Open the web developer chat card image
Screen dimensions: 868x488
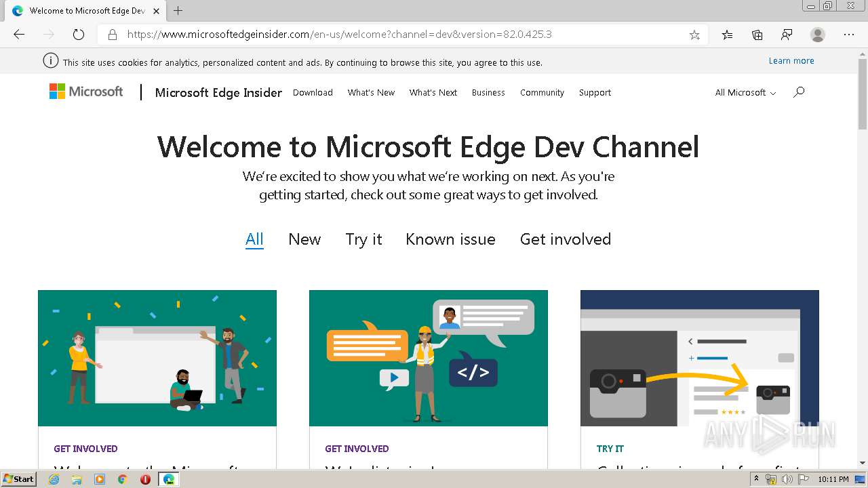(429, 358)
